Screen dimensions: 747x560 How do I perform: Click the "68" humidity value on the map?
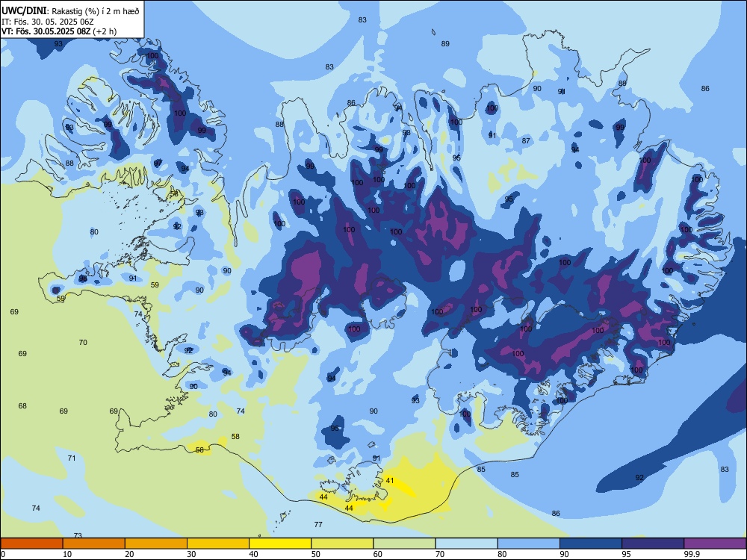(22, 405)
